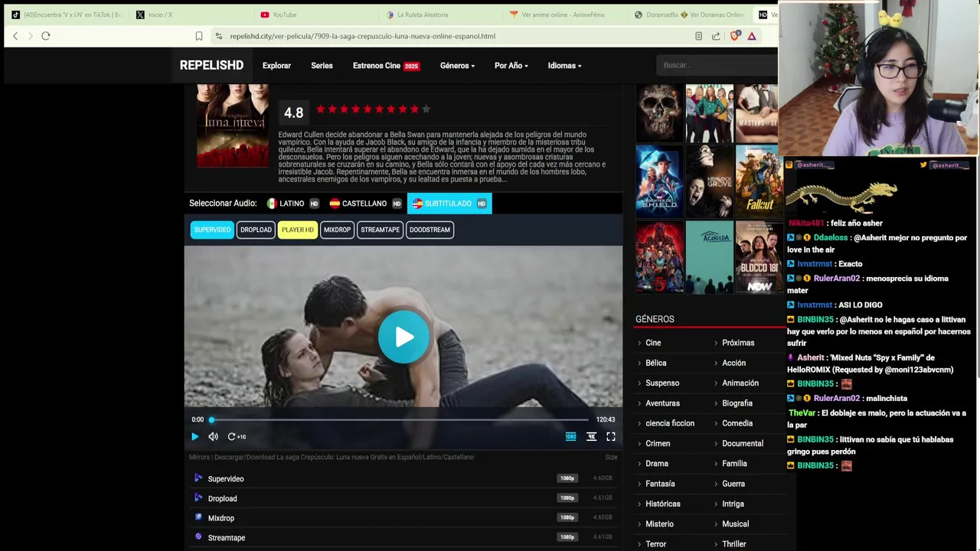980x551 pixels.
Task: Switch to the TikTok browser tab
Action: (x=67, y=15)
